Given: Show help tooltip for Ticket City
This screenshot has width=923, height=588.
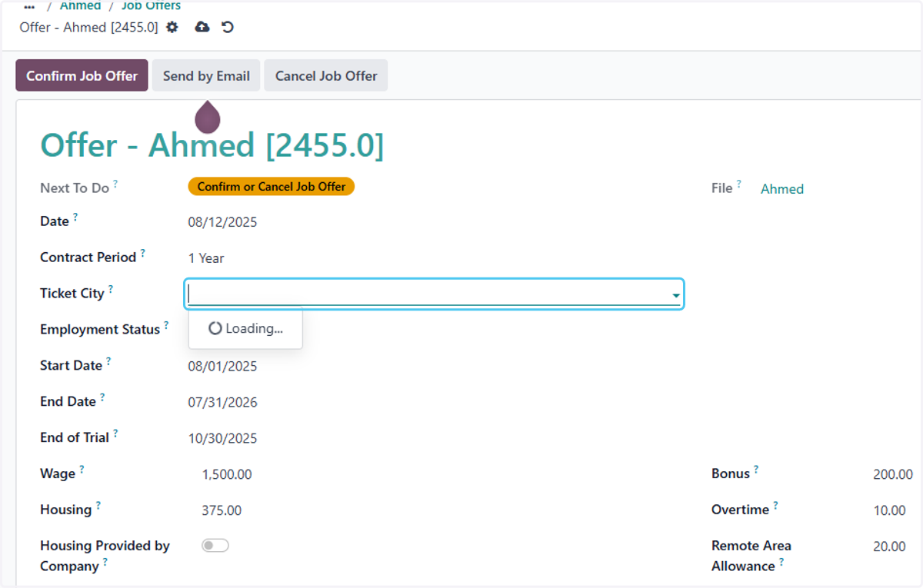Looking at the screenshot, I should (x=110, y=289).
